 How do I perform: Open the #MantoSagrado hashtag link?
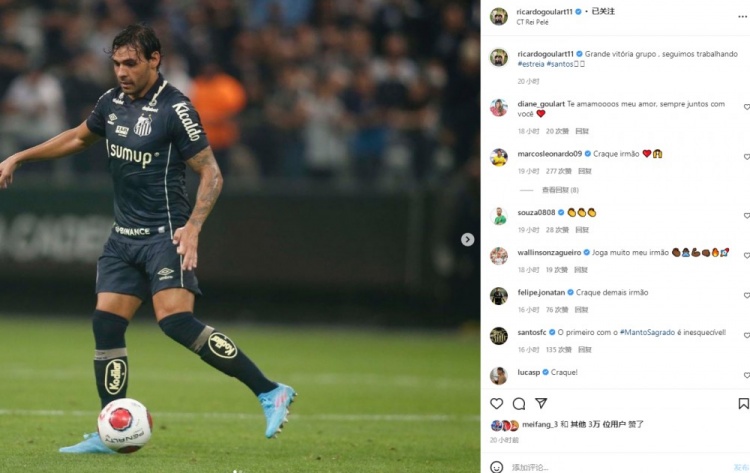coord(647,332)
